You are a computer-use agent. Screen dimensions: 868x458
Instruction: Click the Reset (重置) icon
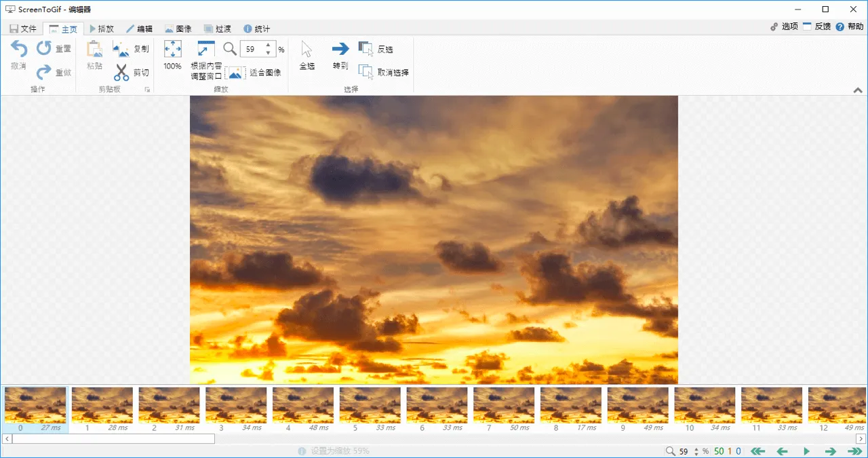pyautogui.click(x=45, y=48)
